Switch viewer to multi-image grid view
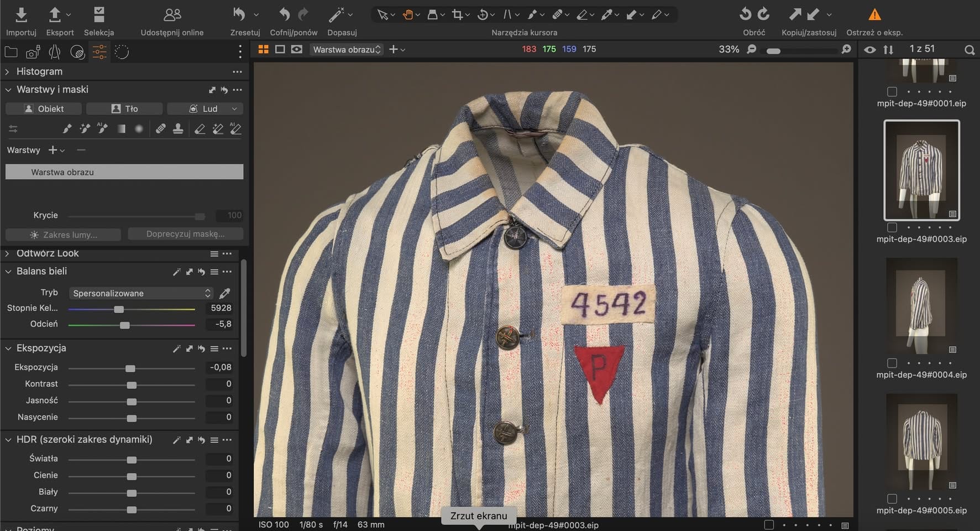 coord(264,50)
